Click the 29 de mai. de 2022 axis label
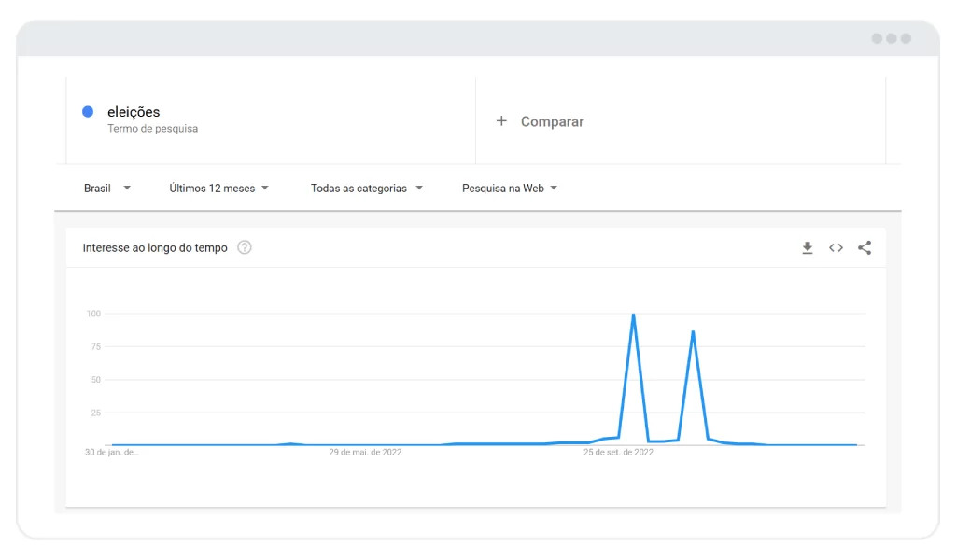 point(365,452)
